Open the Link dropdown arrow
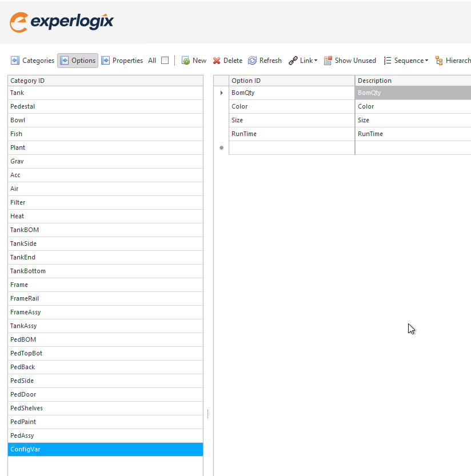471x476 pixels. click(316, 61)
